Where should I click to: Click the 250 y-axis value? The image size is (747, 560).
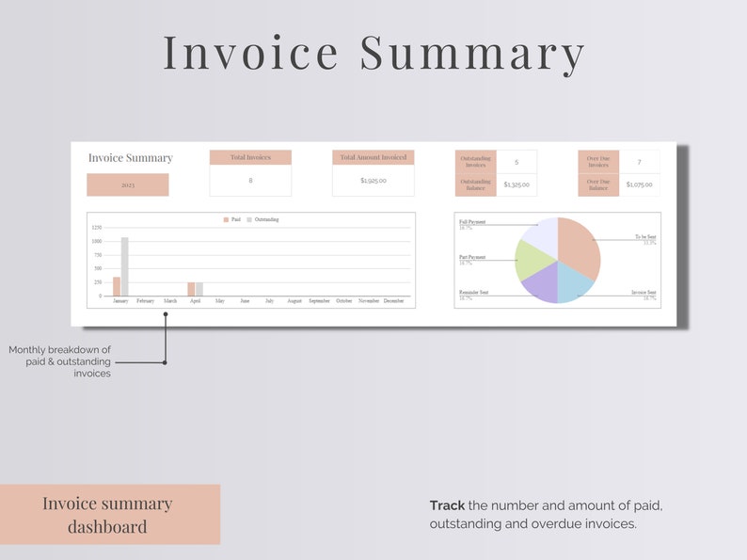[x=98, y=282]
